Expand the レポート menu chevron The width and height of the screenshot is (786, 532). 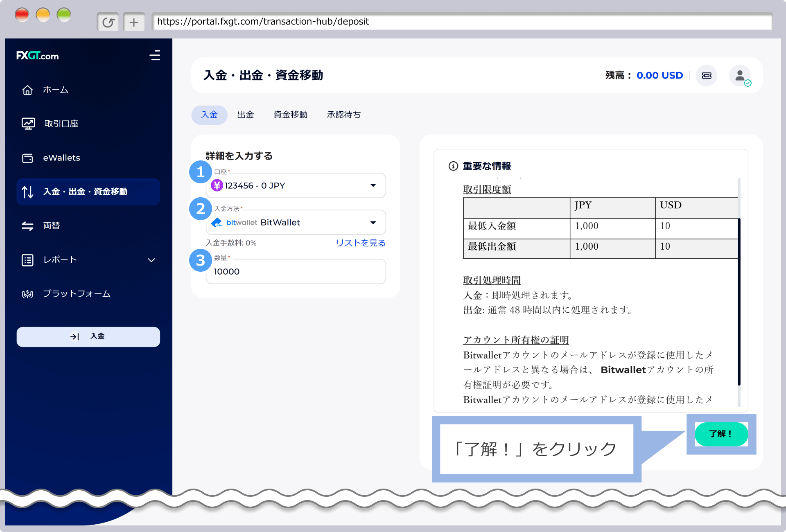click(151, 260)
